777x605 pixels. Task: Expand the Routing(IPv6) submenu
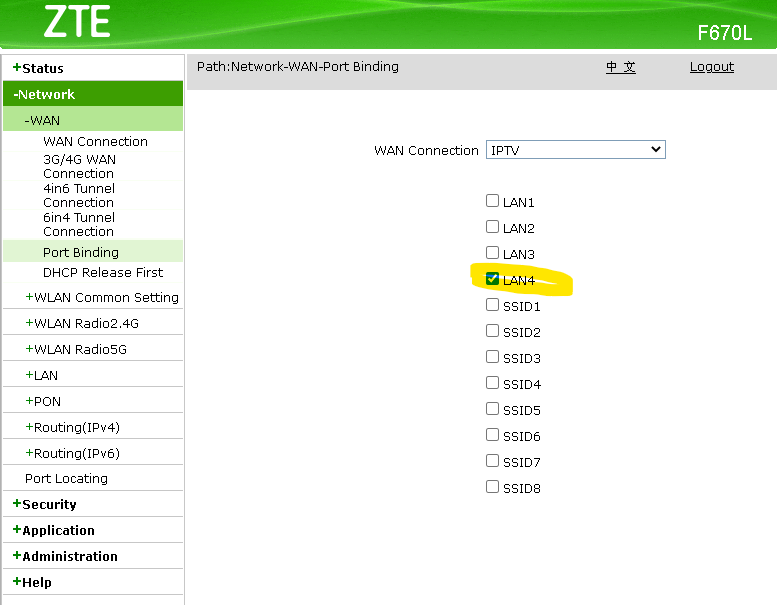click(x=73, y=453)
